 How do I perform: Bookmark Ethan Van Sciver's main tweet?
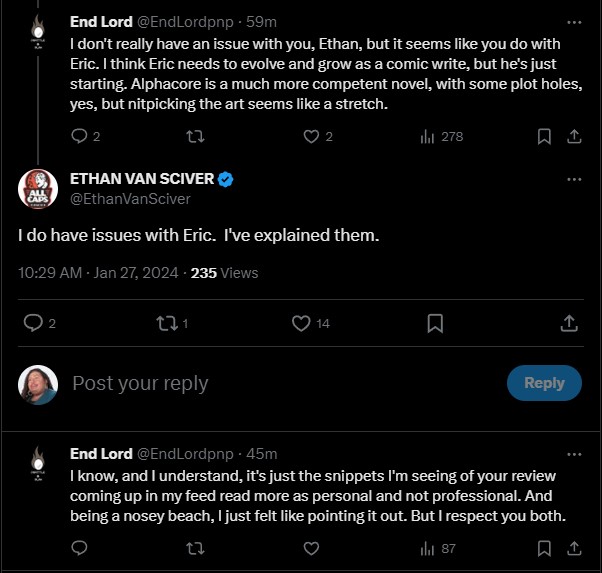(435, 323)
